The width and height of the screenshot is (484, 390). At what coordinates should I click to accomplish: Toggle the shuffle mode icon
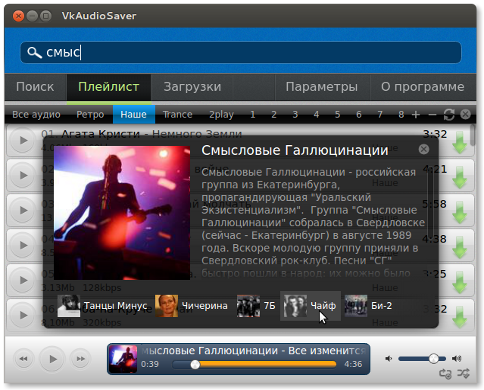[463, 373]
